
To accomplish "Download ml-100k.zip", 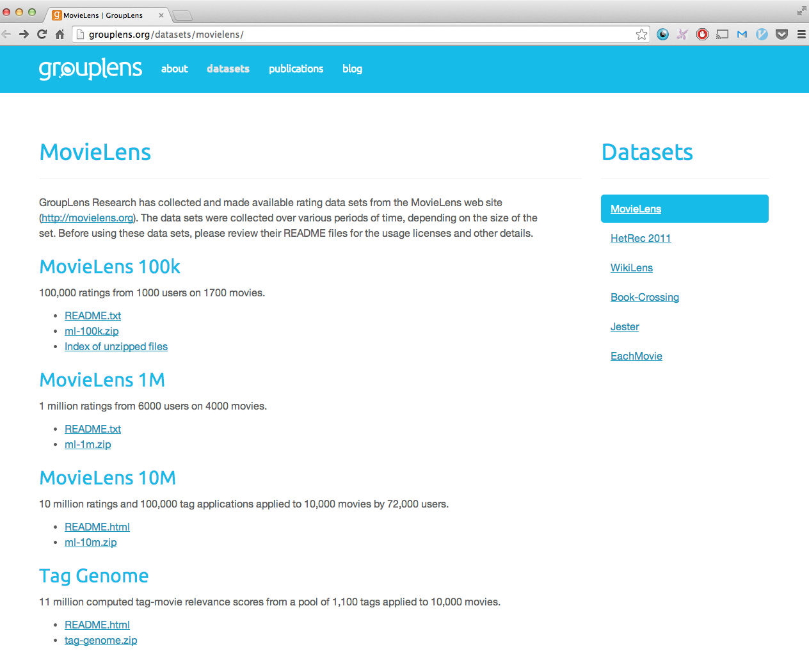I will tap(92, 331).
